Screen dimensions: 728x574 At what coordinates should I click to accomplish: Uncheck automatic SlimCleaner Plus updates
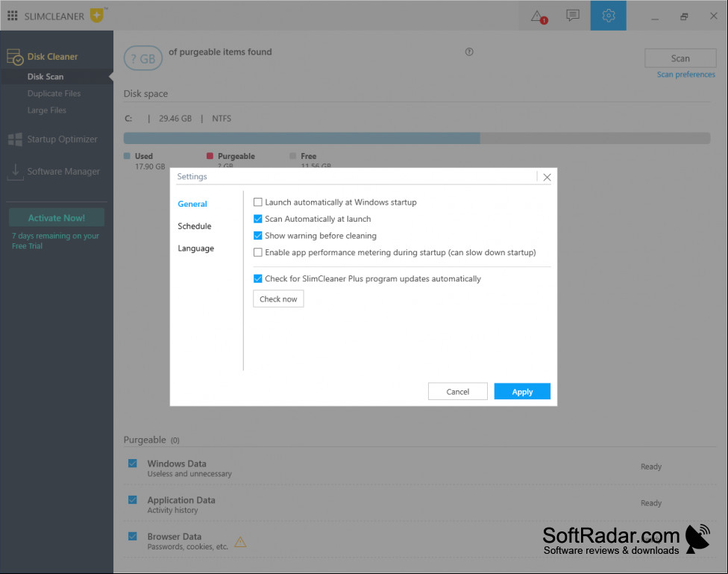click(257, 279)
